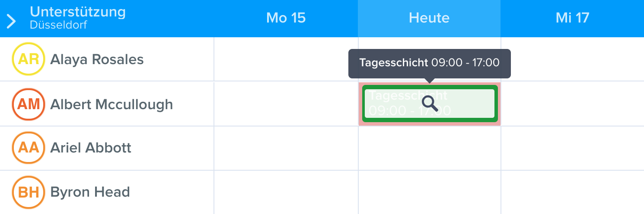Click the BH avatar of Byron Head
The image size is (644, 214).
point(29,192)
